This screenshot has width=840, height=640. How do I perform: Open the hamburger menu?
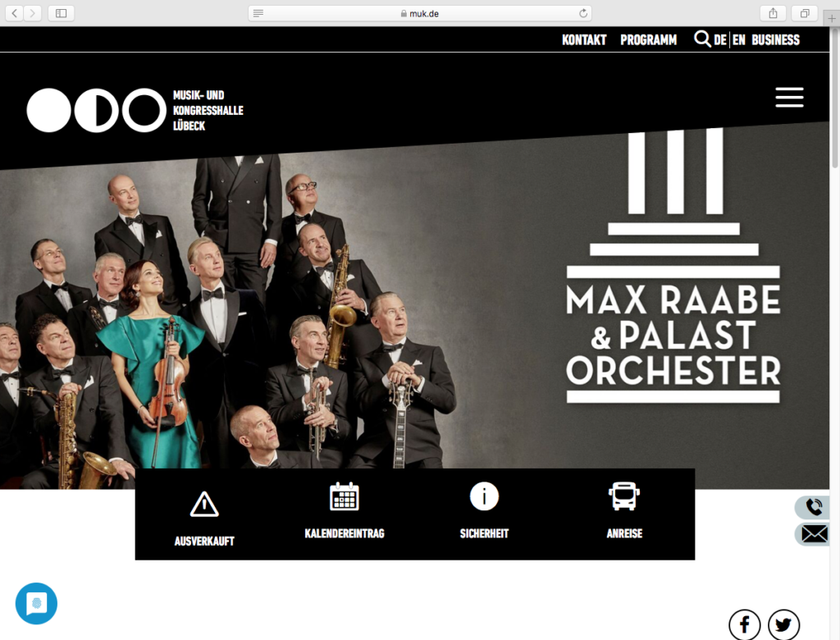click(x=789, y=97)
